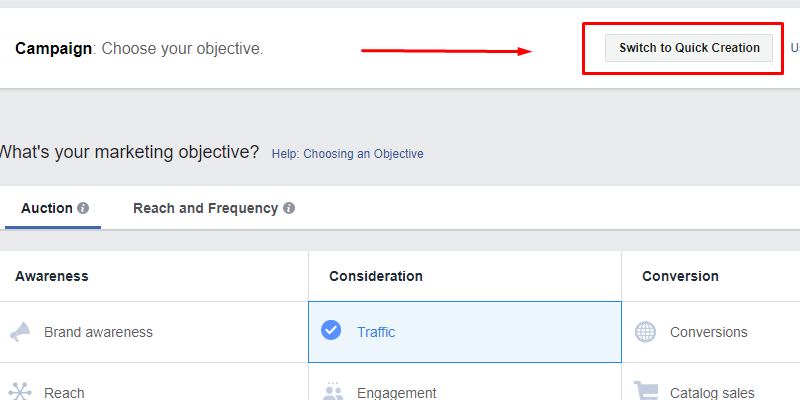Pick the Catalog sales objective label
The image size is (800, 400).
(712, 393)
